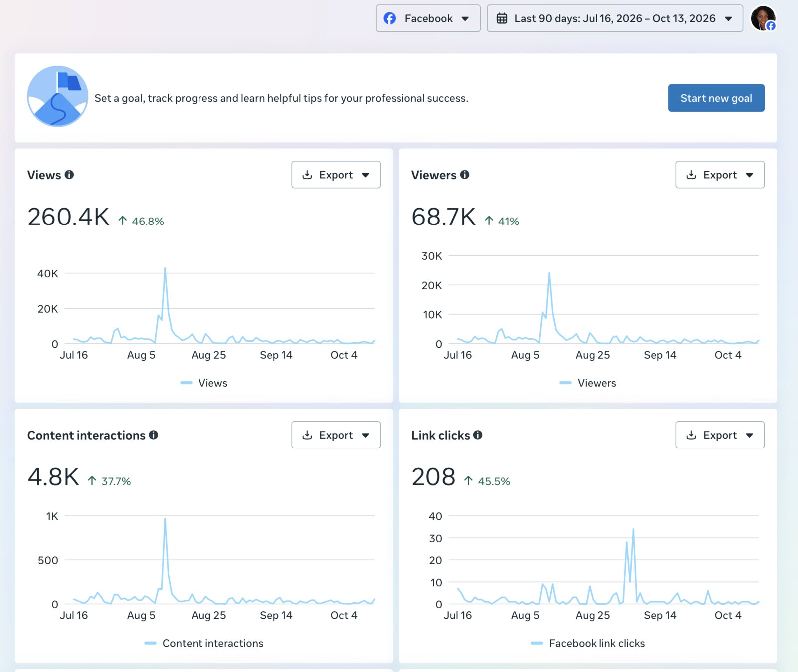The height and width of the screenshot is (672, 798).
Task: Open the Facebook platform dropdown
Action: coord(428,18)
